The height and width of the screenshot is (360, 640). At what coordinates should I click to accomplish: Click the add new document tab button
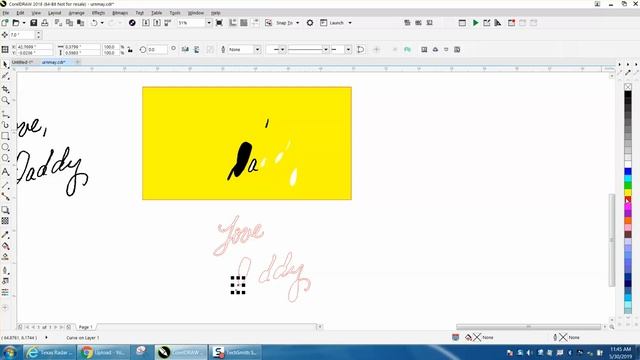point(78,62)
